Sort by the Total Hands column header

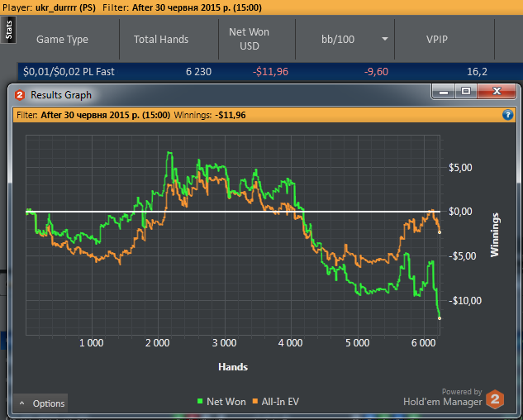tap(161, 40)
